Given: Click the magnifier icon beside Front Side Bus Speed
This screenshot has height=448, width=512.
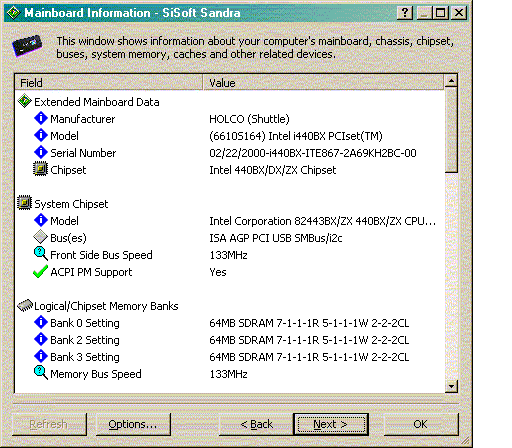Looking at the screenshot, I should tap(41, 254).
